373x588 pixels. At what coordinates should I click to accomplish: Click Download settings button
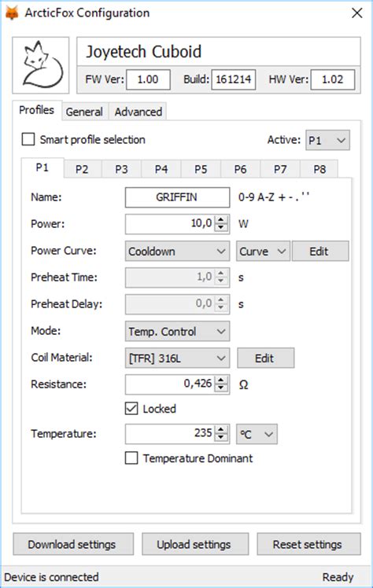73,544
